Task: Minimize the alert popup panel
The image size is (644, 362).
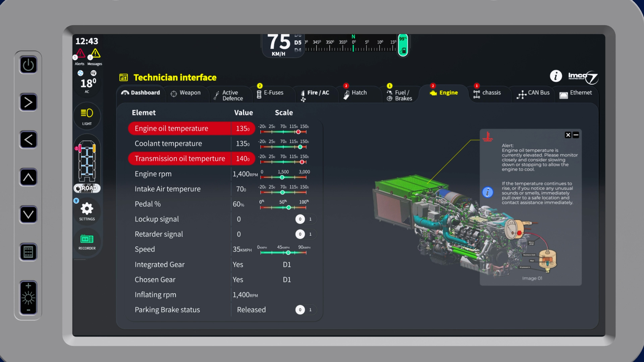Action: point(576,135)
